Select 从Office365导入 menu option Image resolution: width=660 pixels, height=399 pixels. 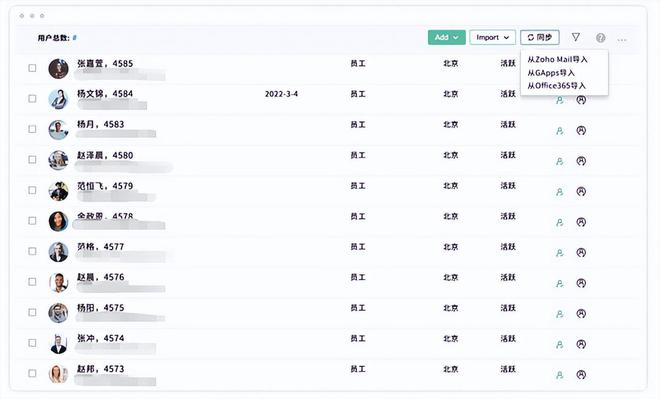click(x=556, y=85)
